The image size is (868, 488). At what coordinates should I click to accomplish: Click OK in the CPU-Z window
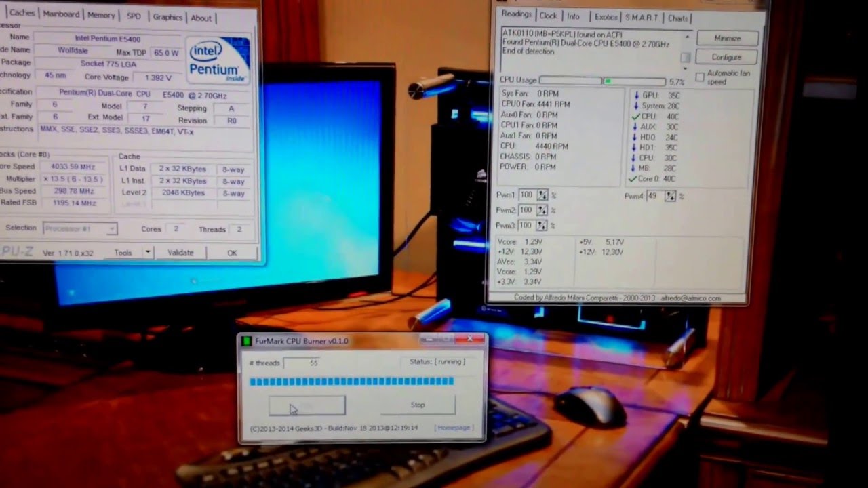[232, 253]
